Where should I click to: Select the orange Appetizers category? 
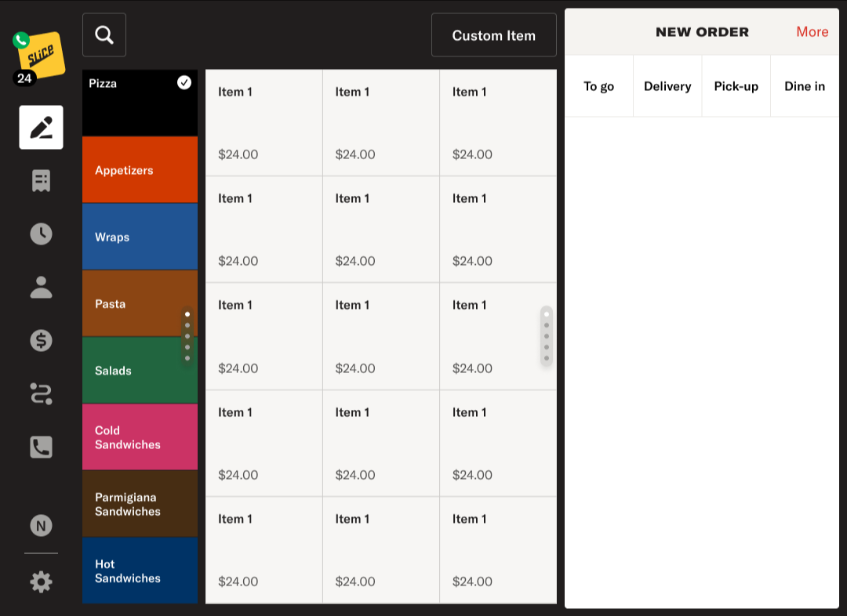click(x=140, y=170)
